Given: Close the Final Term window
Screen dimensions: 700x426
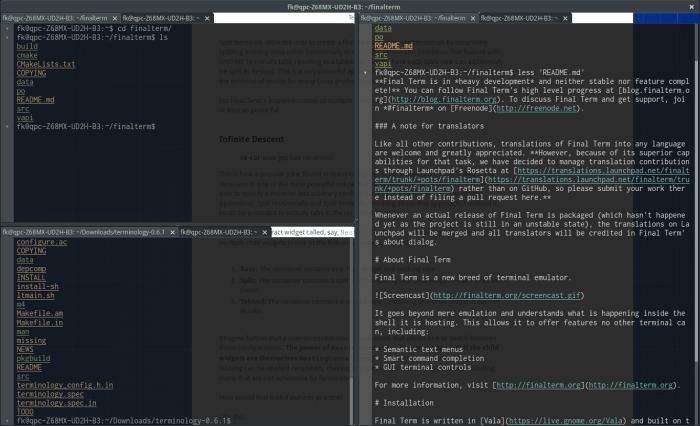Looking at the screenshot, I should 692,7.
